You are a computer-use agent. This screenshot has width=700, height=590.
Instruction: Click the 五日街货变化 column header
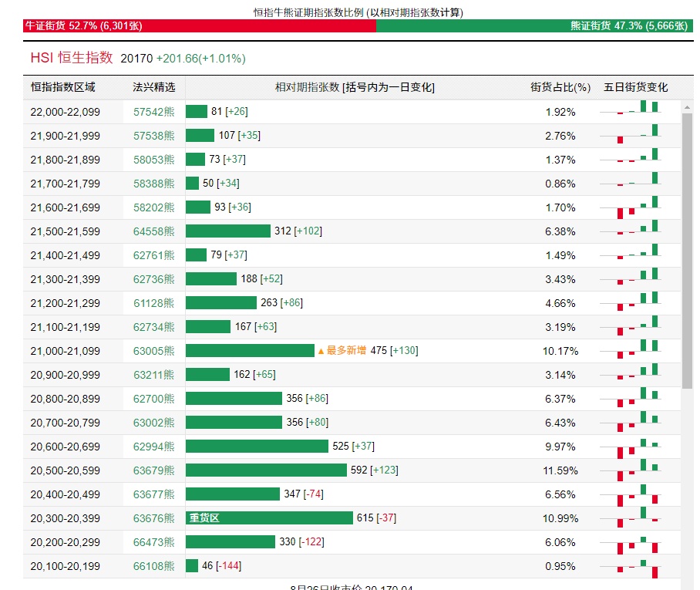click(636, 87)
